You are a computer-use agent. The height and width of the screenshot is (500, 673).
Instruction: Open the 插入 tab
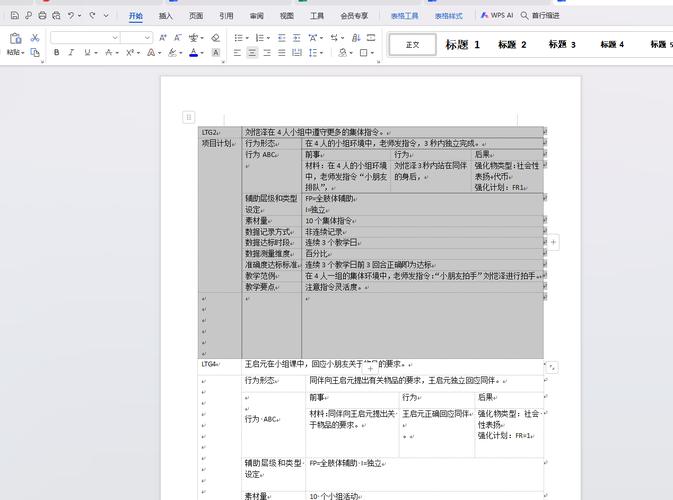coord(166,15)
